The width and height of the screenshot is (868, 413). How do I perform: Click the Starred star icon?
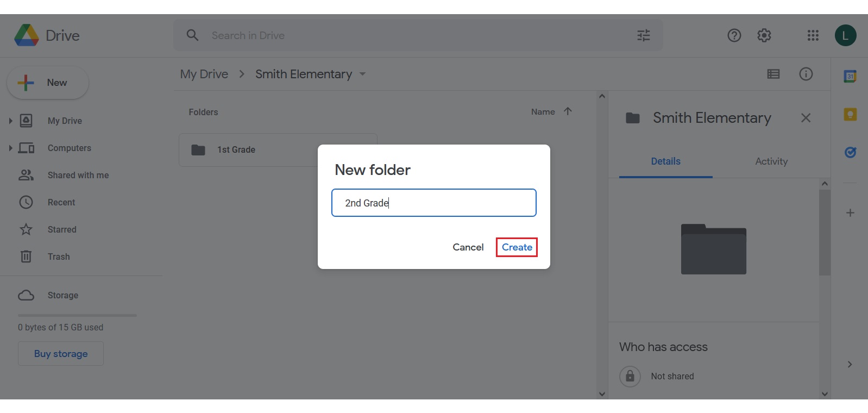tap(26, 229)
